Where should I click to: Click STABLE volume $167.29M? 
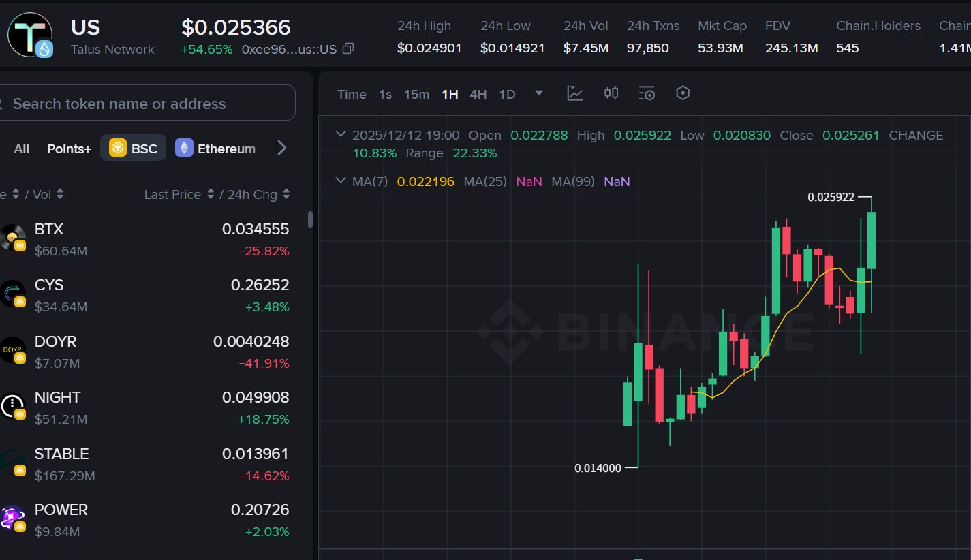(65, 475)
